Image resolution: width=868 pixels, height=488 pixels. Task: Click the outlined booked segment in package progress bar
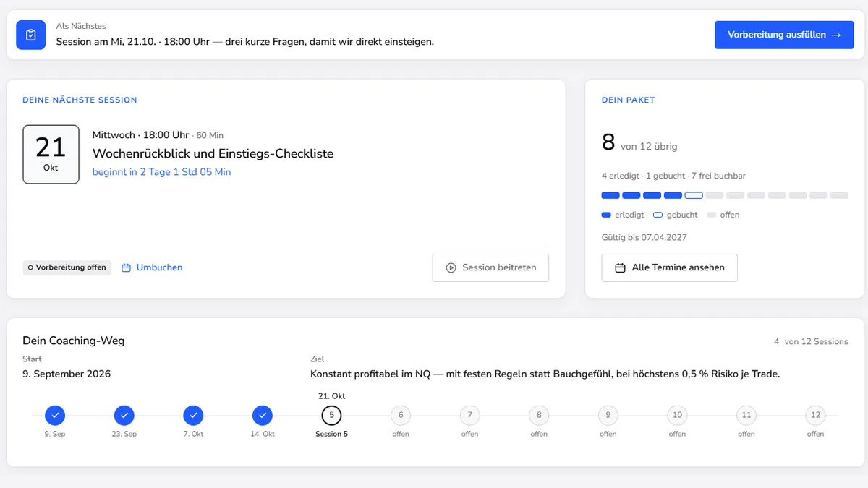click(x=694, y=195)
